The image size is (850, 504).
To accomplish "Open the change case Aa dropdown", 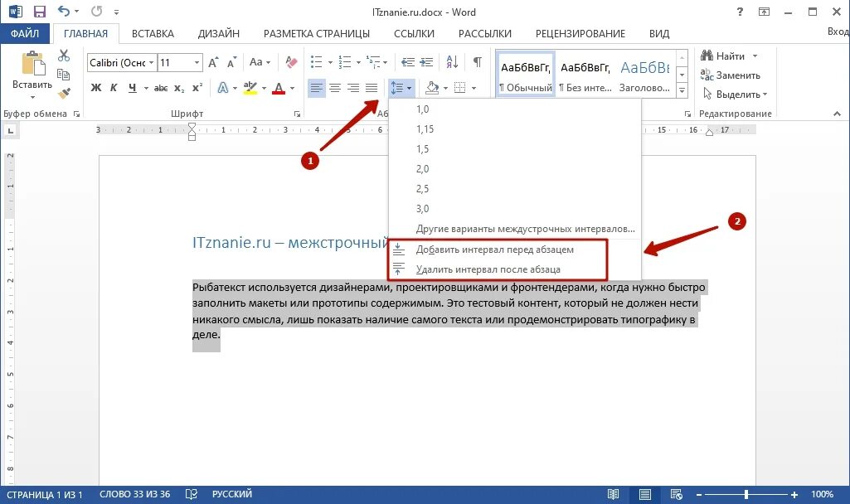I will coord(260,62).
